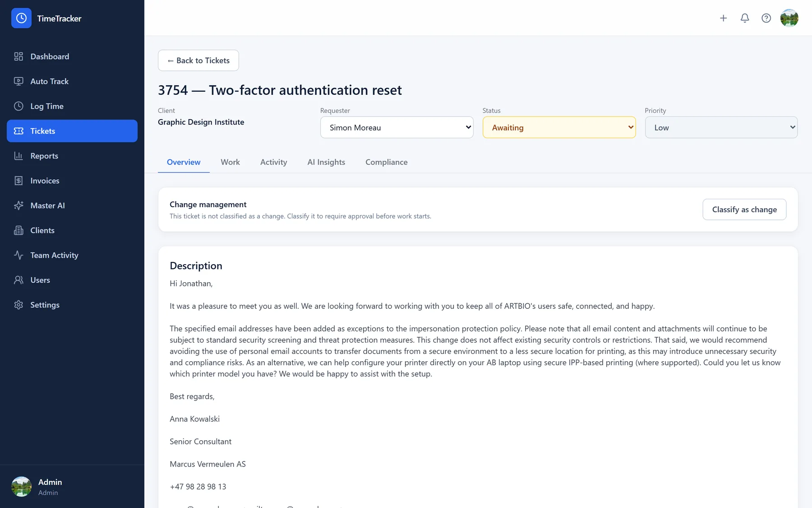This screenshot has height=508, width=812.
Task: Open Reports from the sidebar
Action: click(x=72, y=156)
